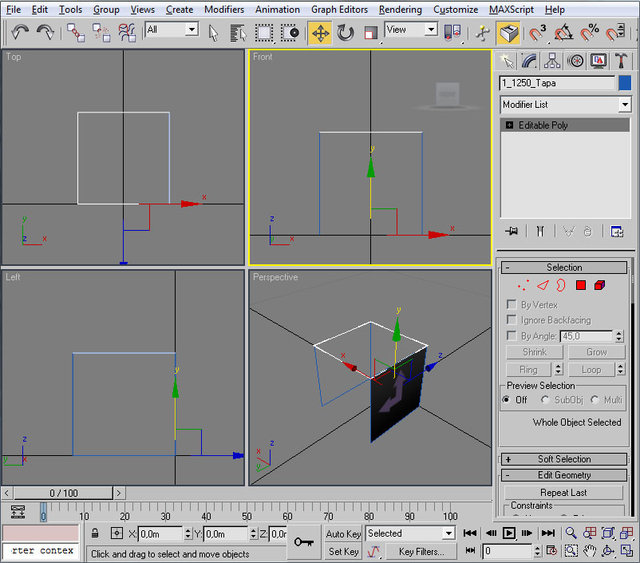640x563 pixels.
Task: Expand the Soft Selection rollout
Action: pyautogui.click(x=564, y=459)
